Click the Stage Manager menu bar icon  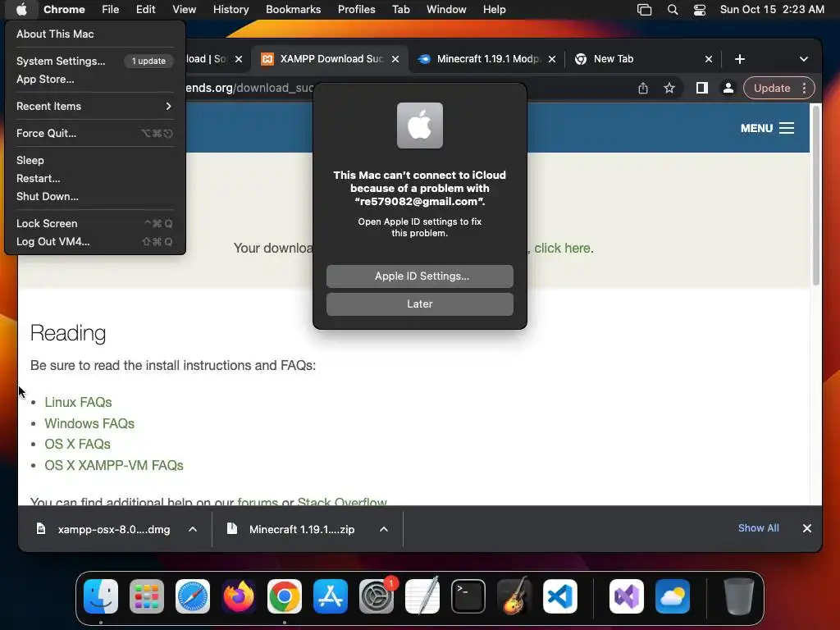point(645,10)
